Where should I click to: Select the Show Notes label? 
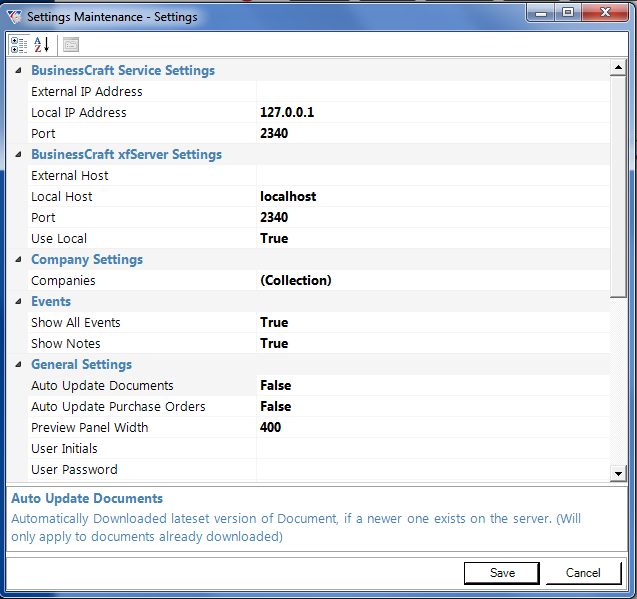tap(66, 344)
